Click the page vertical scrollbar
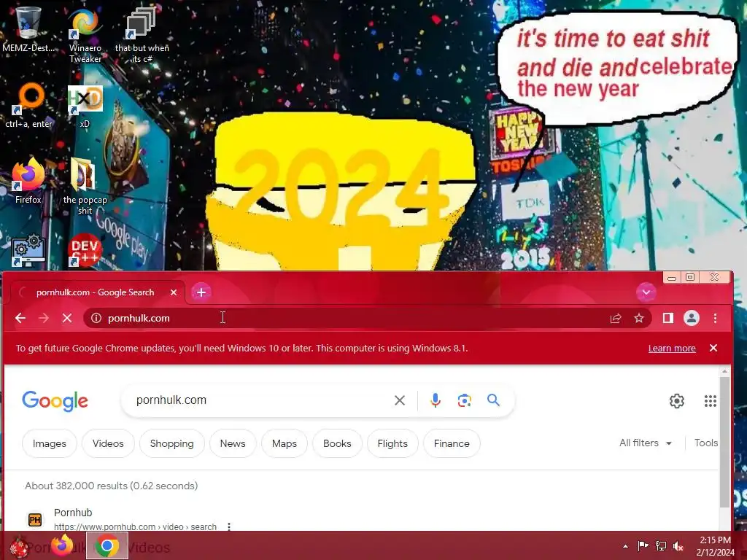The height and width of the screenshot is (560, 747). click(724, 443)
